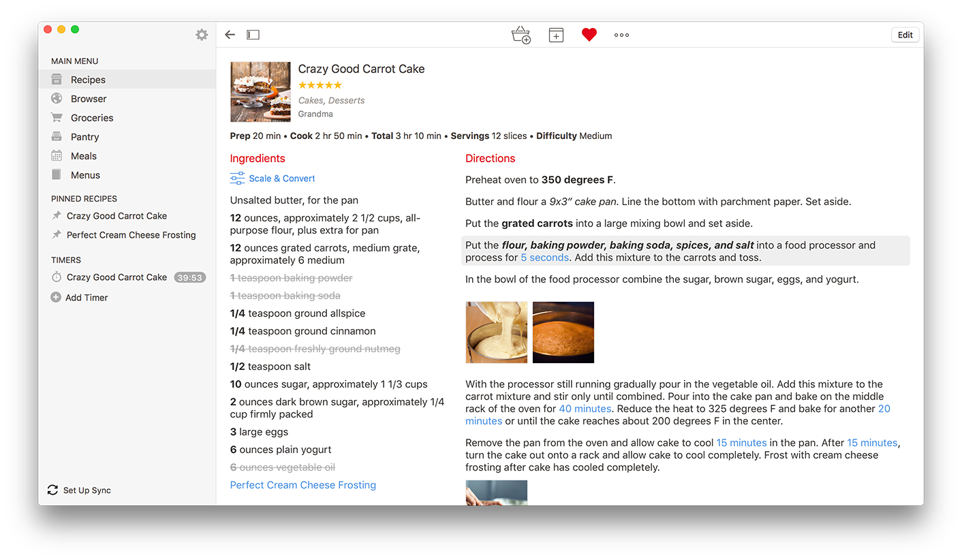Click the add-to-meal-calendar icon
962x560 pixels.
click(556, 35)
